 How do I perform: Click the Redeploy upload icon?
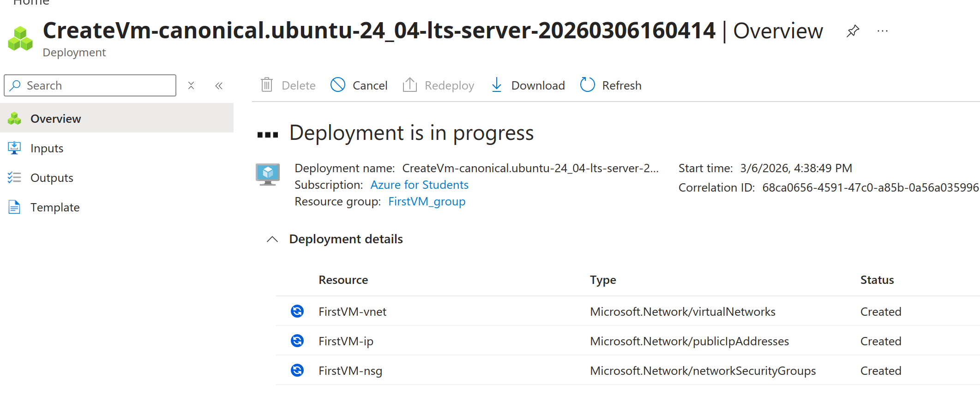(x=409, y=85)
